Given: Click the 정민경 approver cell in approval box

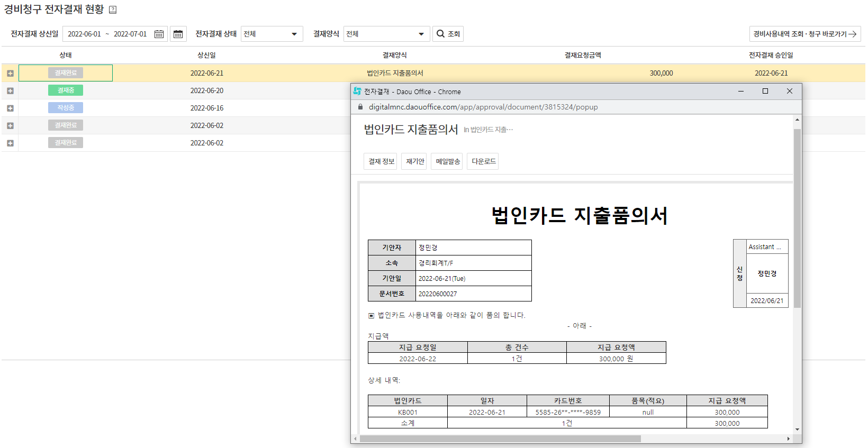Looking at the screenshot, I should (767, 273).
